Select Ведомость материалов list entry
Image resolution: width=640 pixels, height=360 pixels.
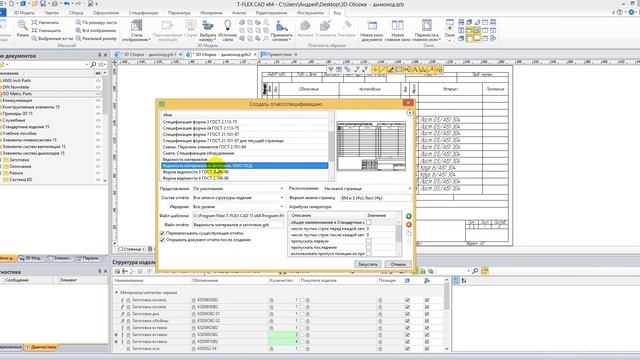point(184,160)
